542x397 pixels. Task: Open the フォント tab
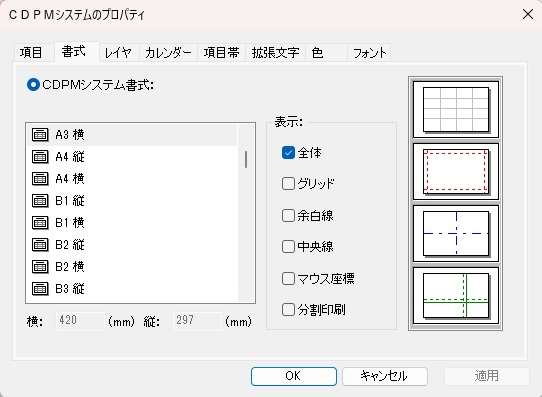click(370, 53)
